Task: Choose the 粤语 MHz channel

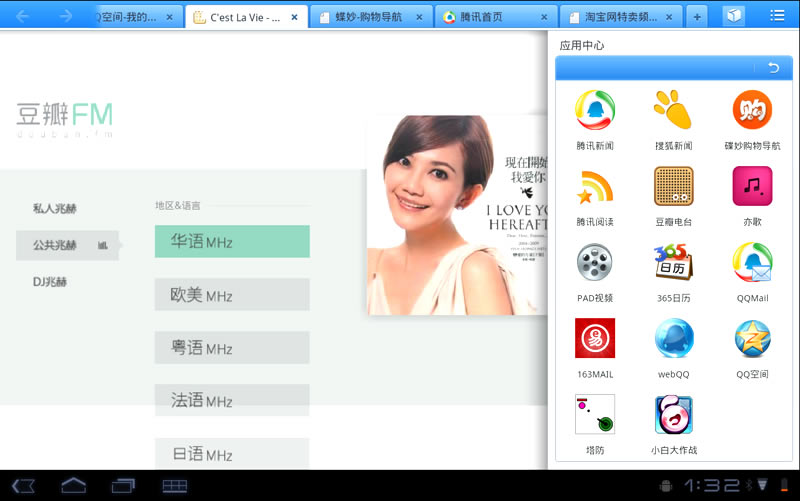Action: pyautogui.click(x=232, y=347)
